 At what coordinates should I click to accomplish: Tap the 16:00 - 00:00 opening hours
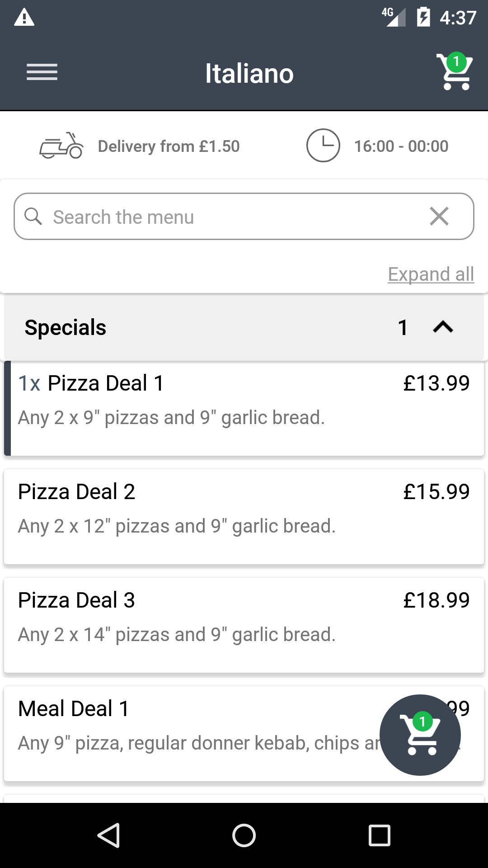401,146
